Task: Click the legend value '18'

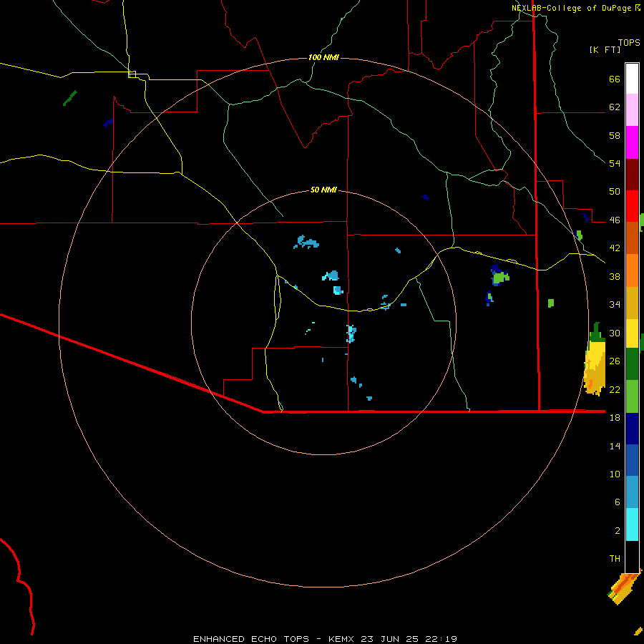Action: coord(615,418)
